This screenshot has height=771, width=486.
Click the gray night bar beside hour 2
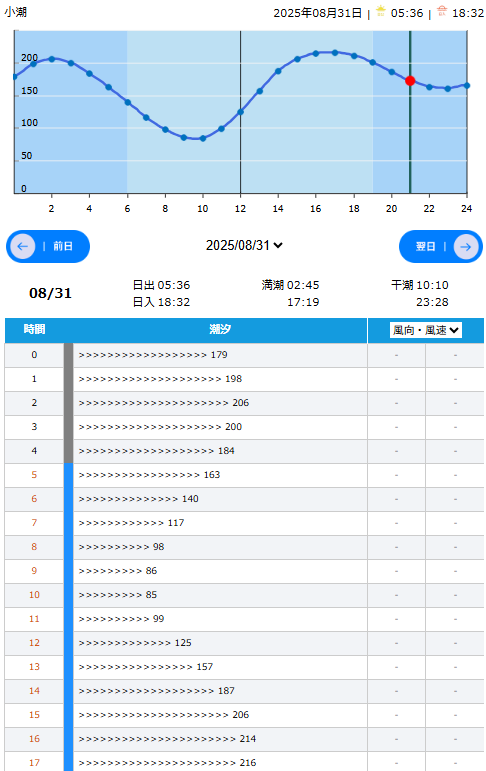point(68,403)
